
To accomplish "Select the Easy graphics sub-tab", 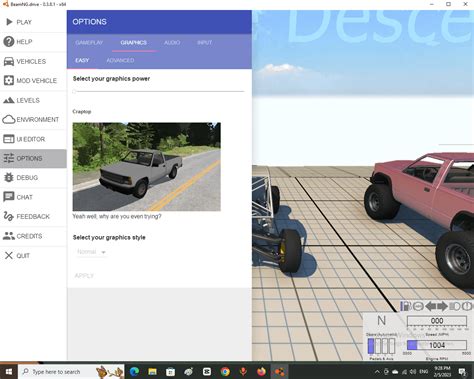I will [x=82, y=60].
